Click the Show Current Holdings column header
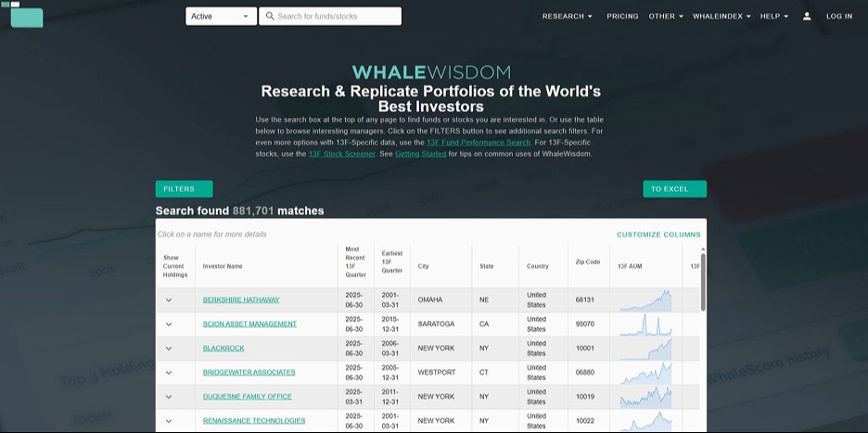This screenshot has width=868, height=433. point(175,266)
